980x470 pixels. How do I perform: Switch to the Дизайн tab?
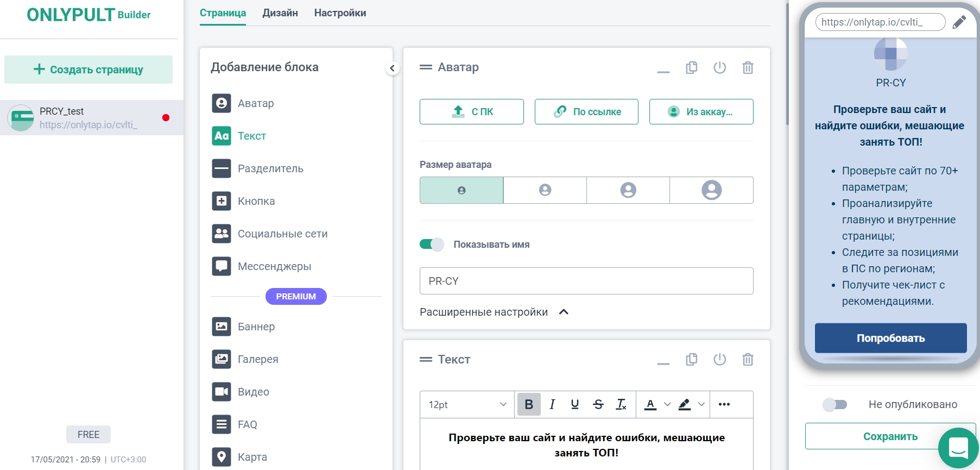pyautogui.click(x=280, y=13)
